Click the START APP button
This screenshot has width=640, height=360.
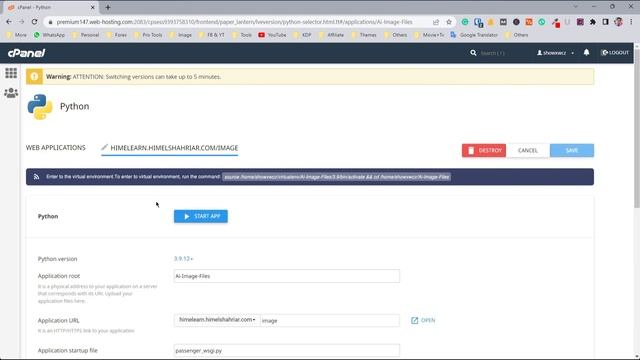(201, 216)
